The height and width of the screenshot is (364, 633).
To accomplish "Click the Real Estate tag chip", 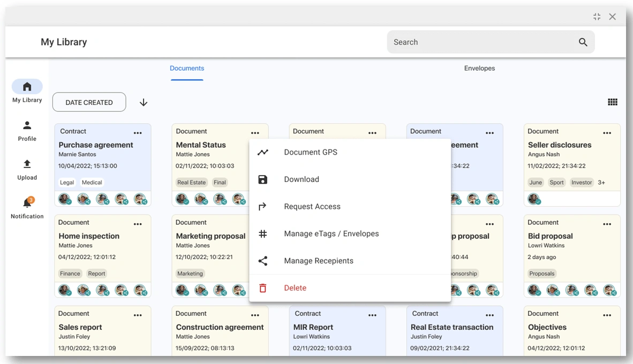I will (x=191, y=183).
